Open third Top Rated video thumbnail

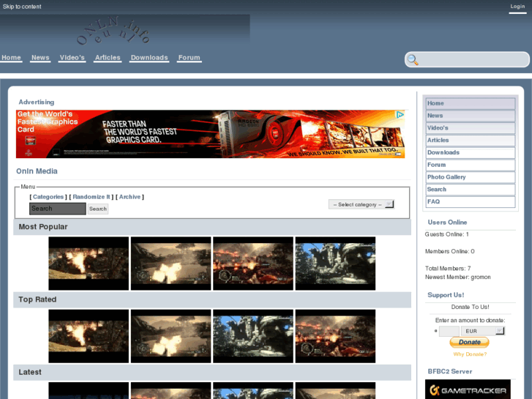point(253,336)
